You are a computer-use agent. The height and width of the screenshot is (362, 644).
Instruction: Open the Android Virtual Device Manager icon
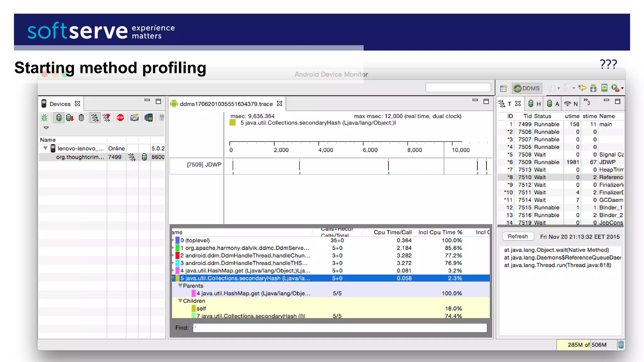pos(604,88)
